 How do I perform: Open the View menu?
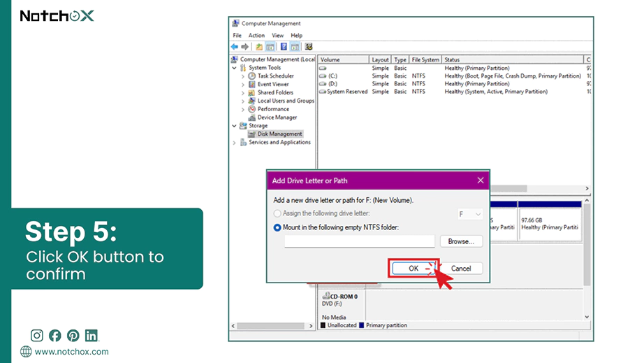point(277,36)
